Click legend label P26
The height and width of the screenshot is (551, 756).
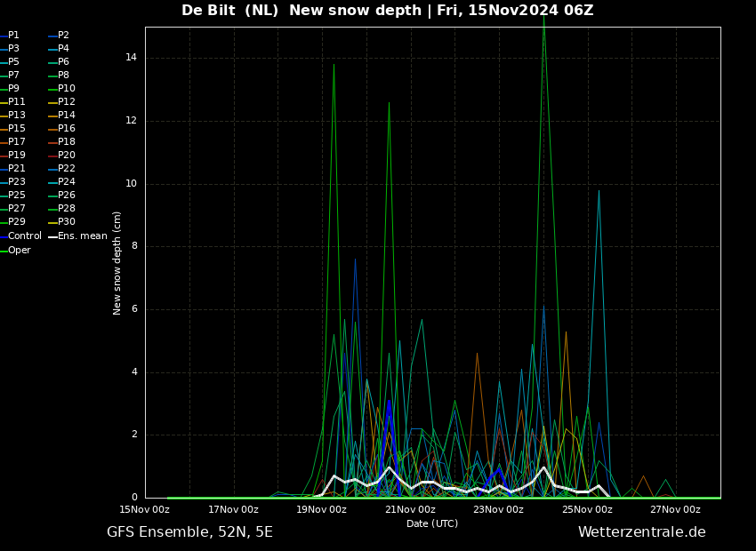coord(67,195)
